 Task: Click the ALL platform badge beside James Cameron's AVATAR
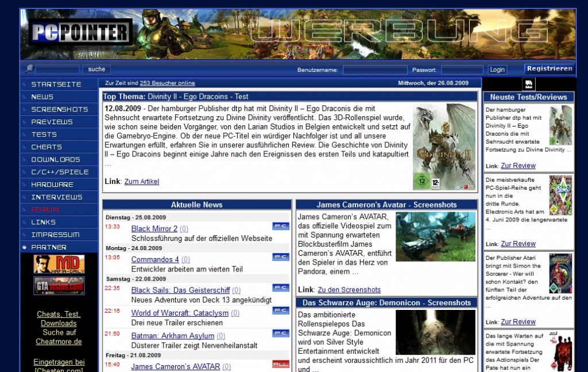[x=280, y=365]
